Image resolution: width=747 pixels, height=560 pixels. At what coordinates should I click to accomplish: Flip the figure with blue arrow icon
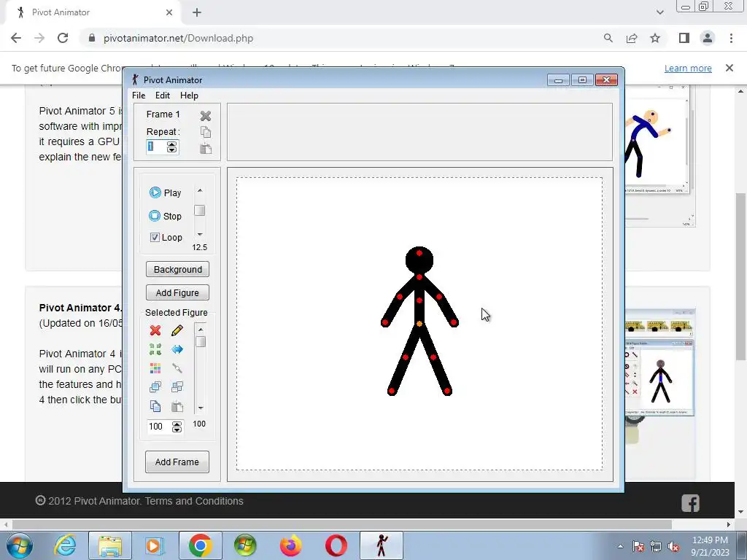click(177, 349)
